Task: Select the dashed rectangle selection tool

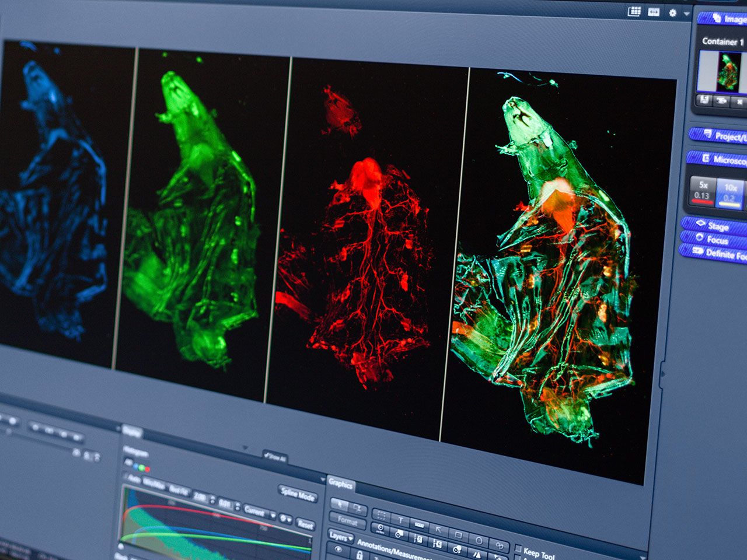Action: (381, 516)
